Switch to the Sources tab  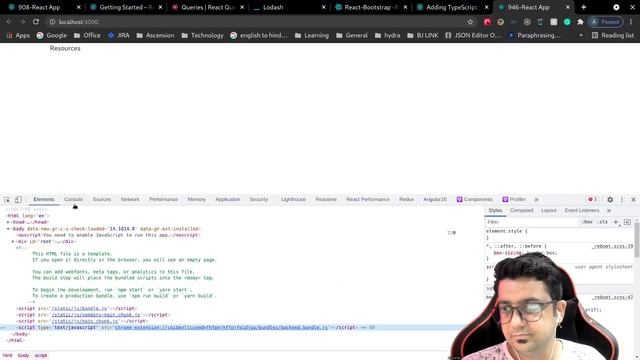coord(102,200)
